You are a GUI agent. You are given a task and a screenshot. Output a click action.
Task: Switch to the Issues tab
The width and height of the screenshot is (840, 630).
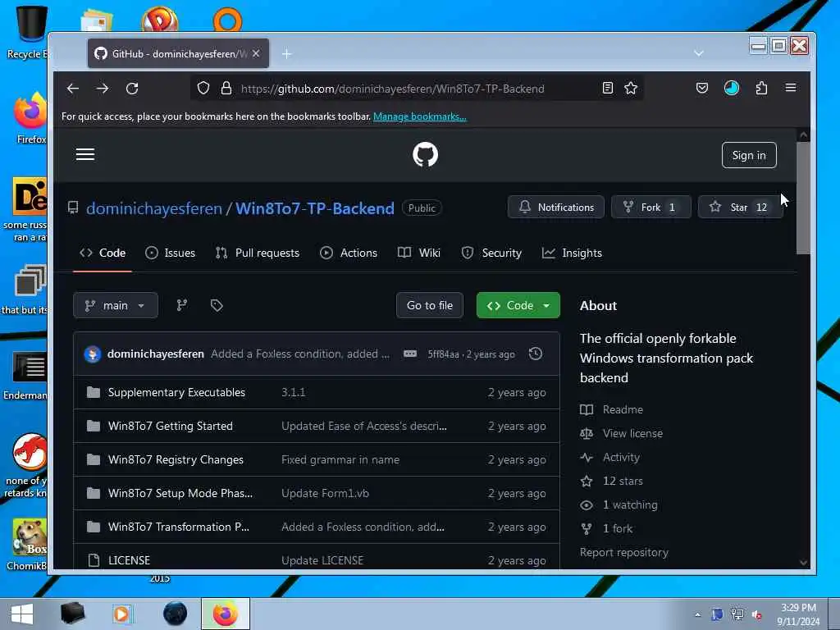[x=171, y=253]
